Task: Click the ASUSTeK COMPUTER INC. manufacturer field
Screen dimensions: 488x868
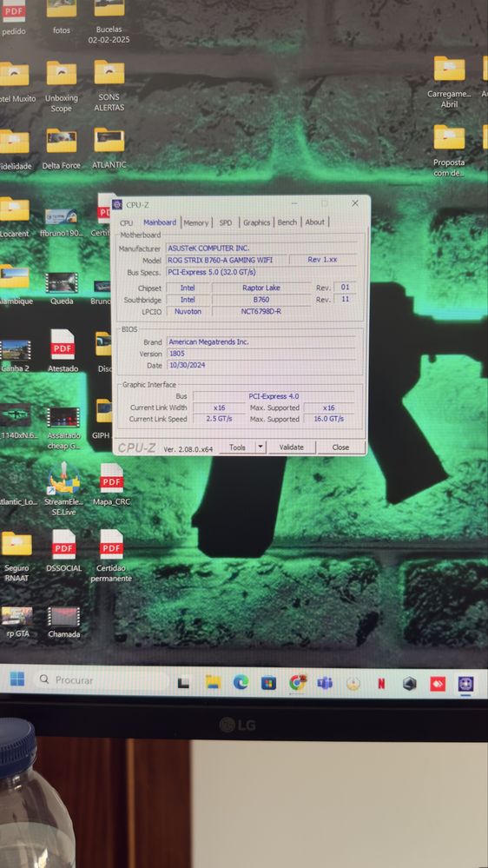Action: [x=261, y=248]
